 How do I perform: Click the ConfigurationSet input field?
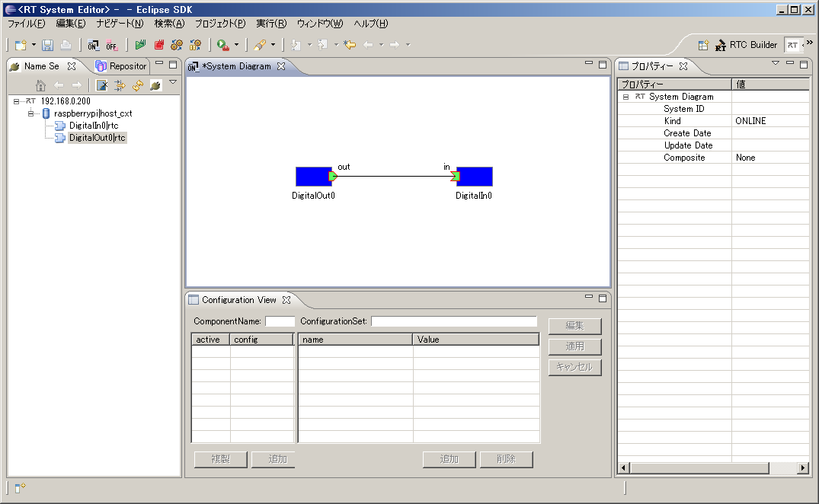click(454, 321)
